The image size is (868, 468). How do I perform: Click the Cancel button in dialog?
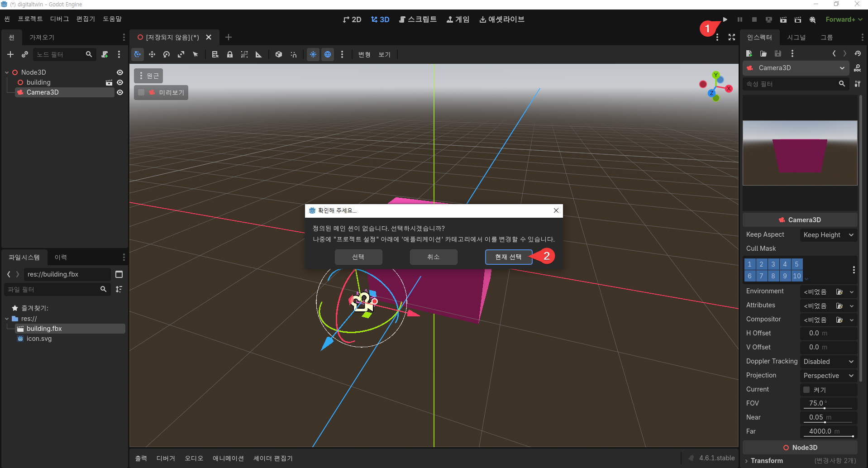433,257
